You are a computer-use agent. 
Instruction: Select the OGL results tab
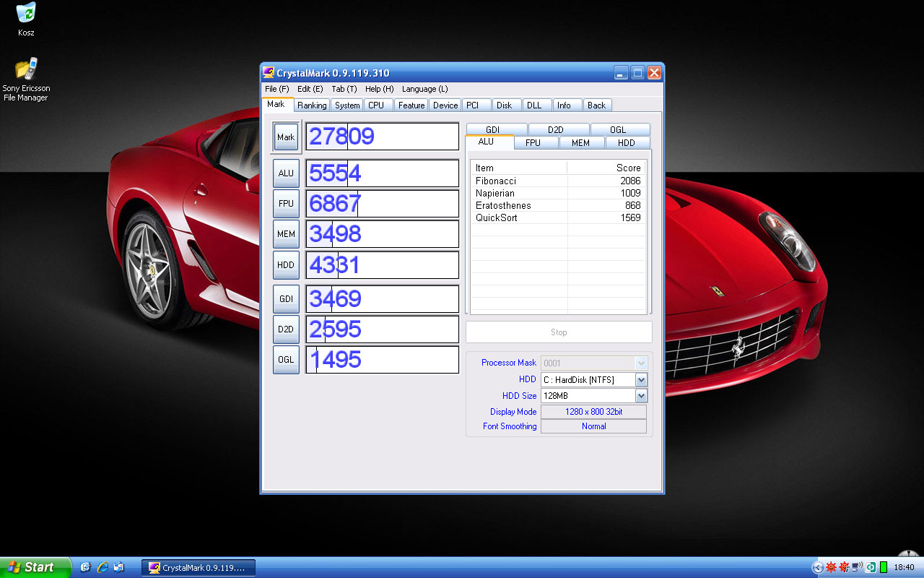[618, 130]
